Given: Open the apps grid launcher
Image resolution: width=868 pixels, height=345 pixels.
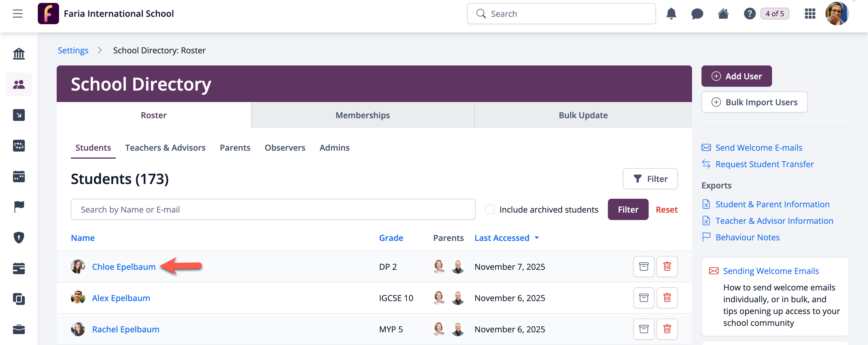Looking at the screenshot, I should click(810, 14).
